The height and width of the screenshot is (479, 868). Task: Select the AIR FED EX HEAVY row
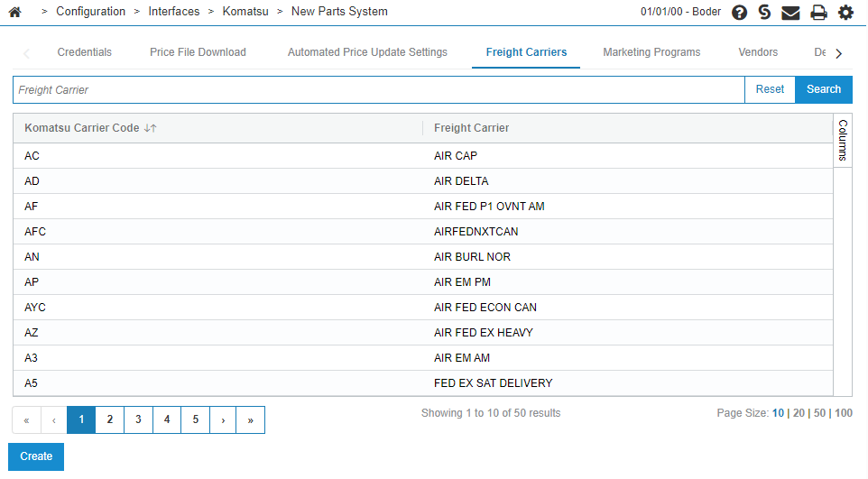coord(423,333)
